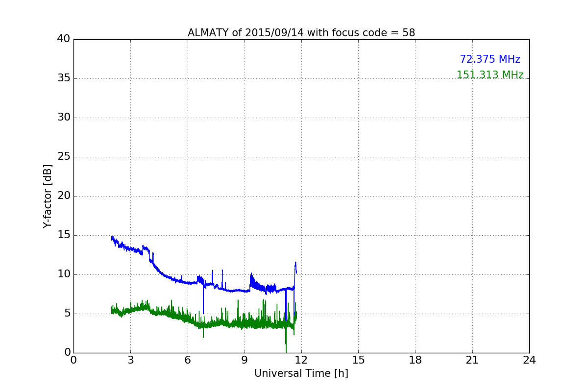Click the x-axis tick label 21
588x392 pixels.
click(472, 360)
